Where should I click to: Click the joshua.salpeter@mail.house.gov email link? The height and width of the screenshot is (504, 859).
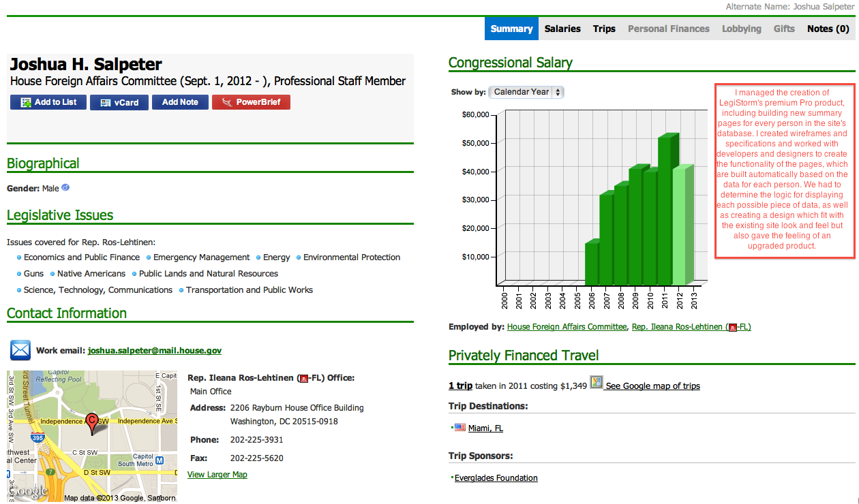(x=155, y=351)
